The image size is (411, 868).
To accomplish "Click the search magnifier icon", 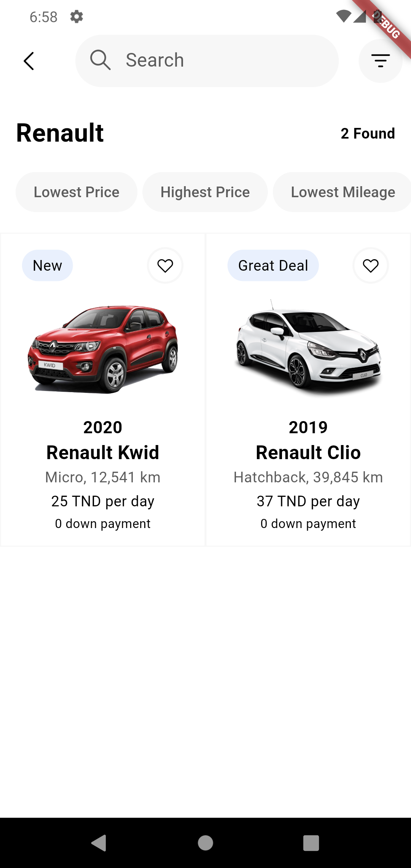I will tap(100, 60).
